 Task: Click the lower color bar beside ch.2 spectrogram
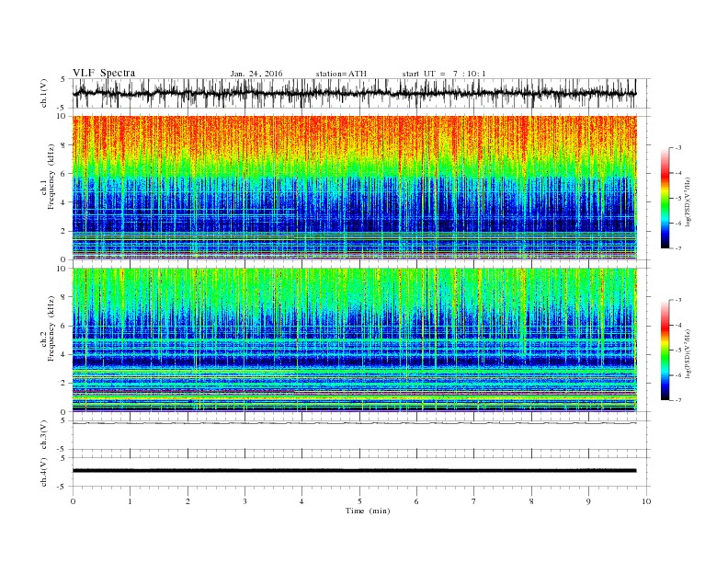[x=665, y=350]
